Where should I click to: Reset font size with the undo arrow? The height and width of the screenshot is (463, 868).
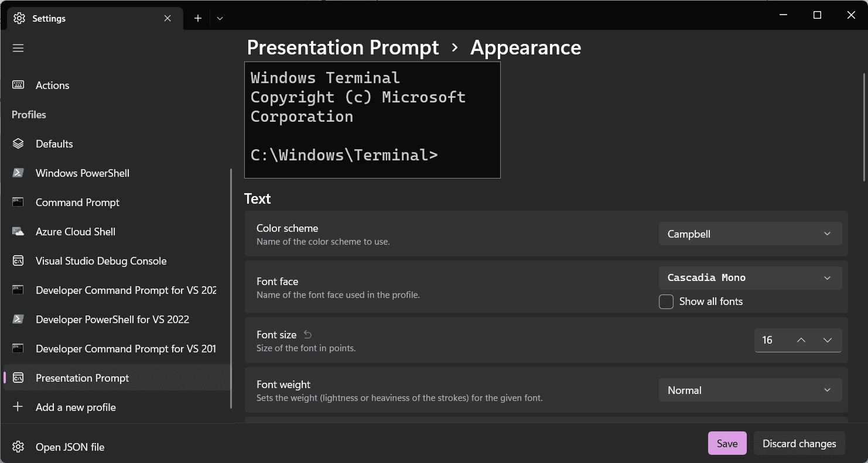coord(307,335)
